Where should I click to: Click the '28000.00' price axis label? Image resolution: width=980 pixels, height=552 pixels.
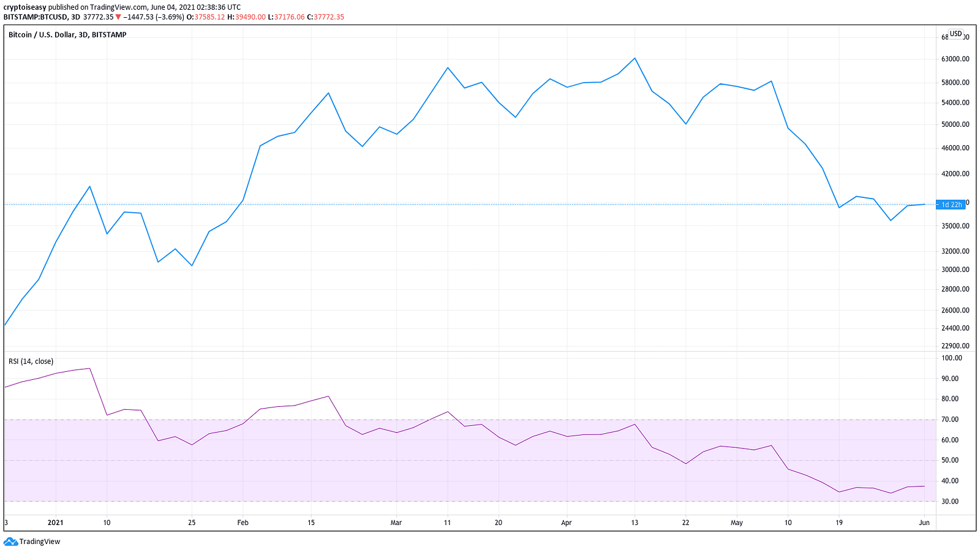tap(956, 289)
